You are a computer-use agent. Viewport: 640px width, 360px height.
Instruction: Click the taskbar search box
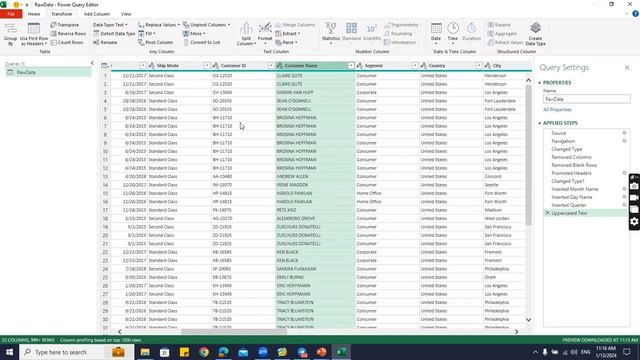pos(76,352)
